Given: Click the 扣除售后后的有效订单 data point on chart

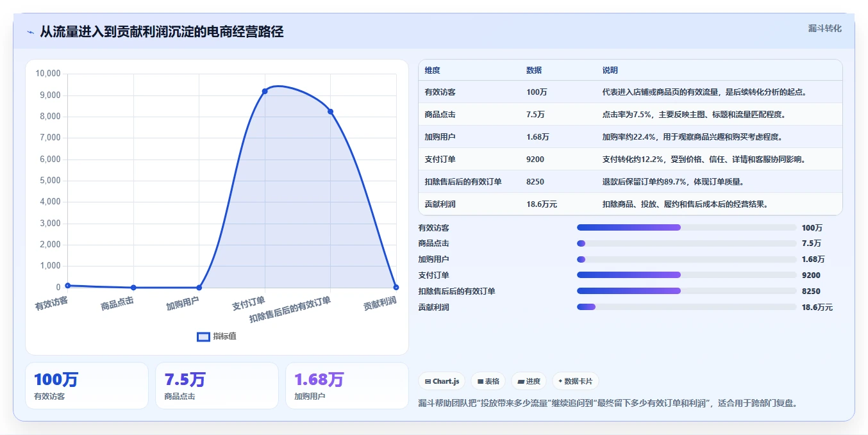Looking at the screenshot, I should [330, 111].
